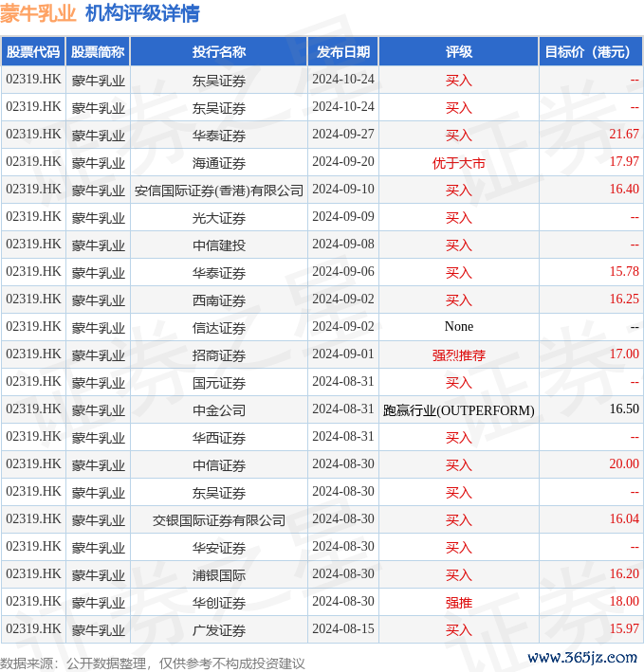The width and height of the screenshot is (644, 672).
Task: Click 信达证券 broker name
Action: (x=219, y=328)
